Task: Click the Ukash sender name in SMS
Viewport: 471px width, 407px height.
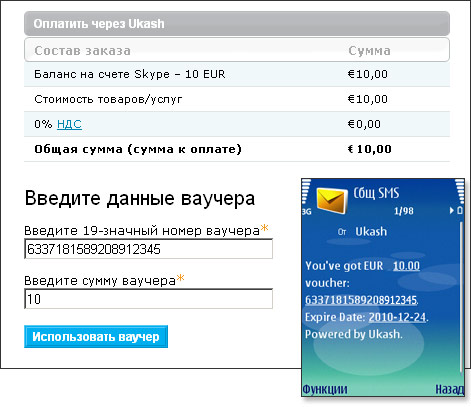Action: pos(371,231)
